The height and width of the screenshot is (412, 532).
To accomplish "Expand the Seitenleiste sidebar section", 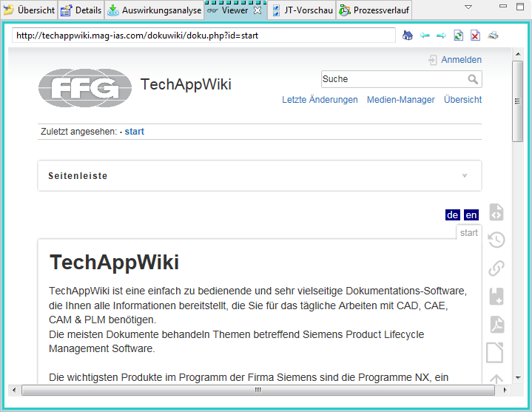I will 465,176.
